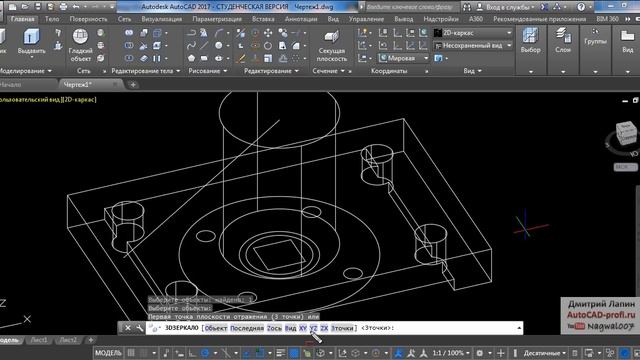This screenshot has width=640, height=360.
Task: Open the Выбор selection panel icon
Action: pos(530,36)
